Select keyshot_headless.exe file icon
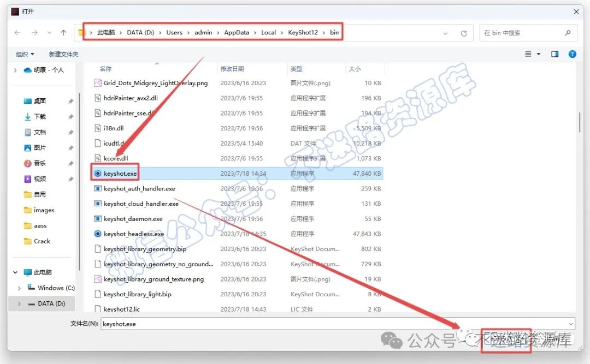590x364 pixels. point(97,234)
